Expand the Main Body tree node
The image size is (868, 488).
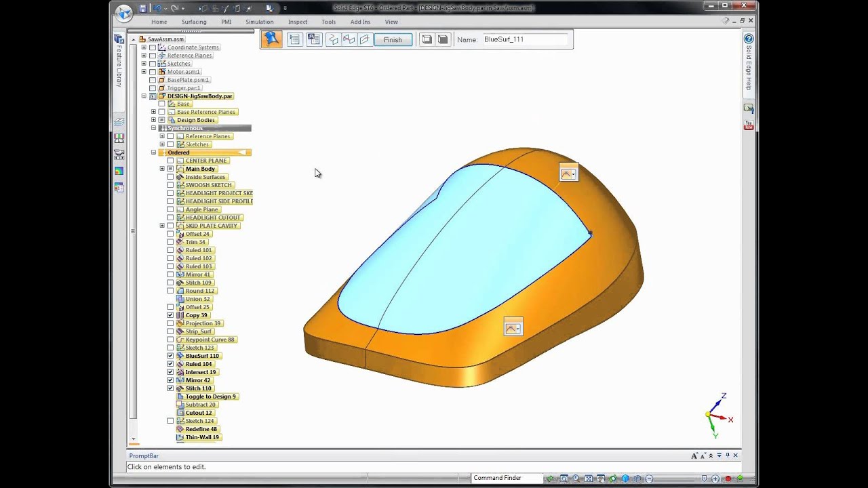(162, 169)
